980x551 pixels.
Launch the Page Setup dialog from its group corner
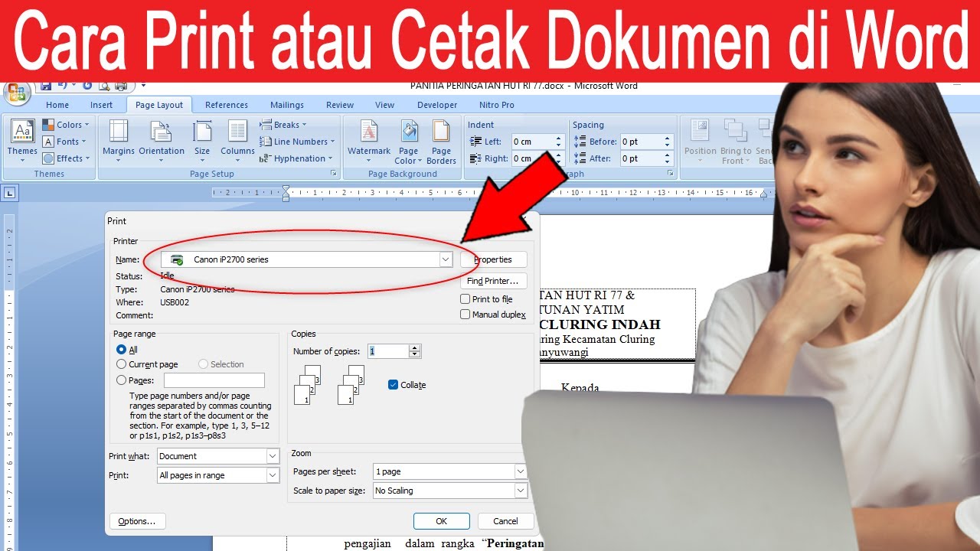(x=333, y=174)
